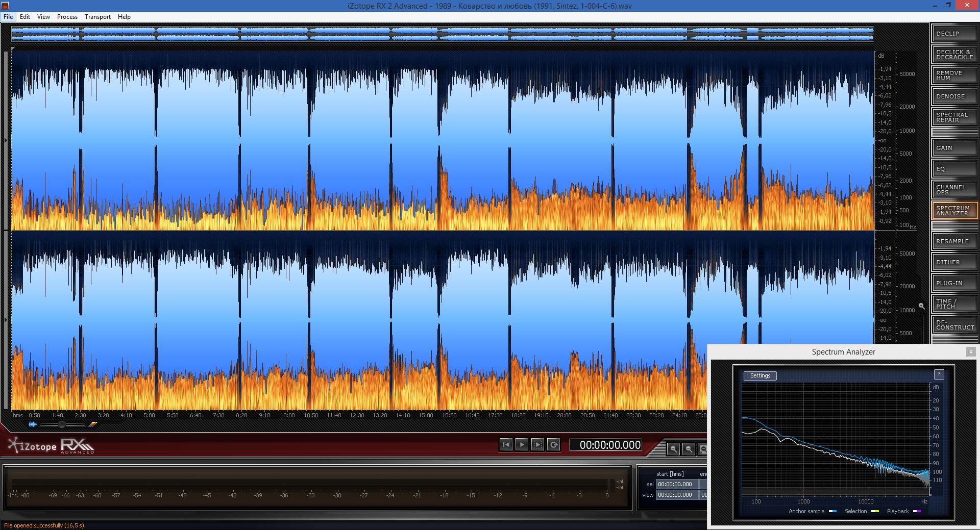Open the File menu
The height and width of the screenshot is (530, 980).
[8, 17]
